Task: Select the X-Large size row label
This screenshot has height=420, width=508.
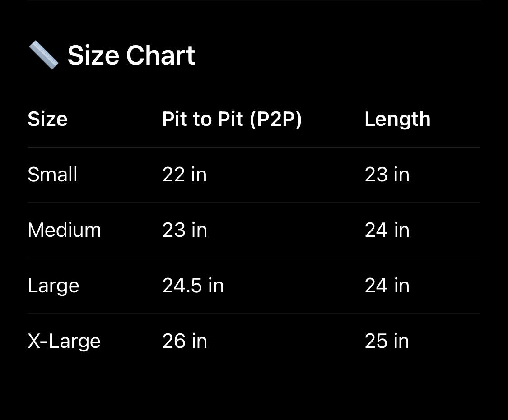Action: coord(64,341)
